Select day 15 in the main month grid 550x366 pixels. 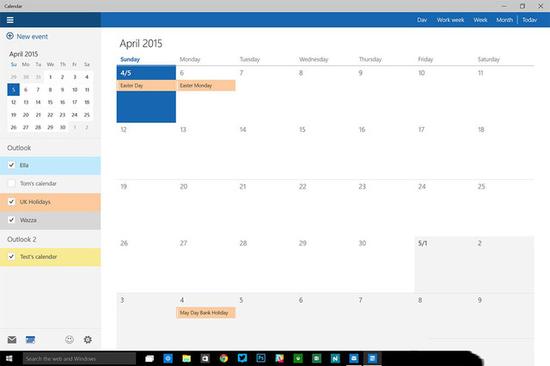click(x=325, y=151)
